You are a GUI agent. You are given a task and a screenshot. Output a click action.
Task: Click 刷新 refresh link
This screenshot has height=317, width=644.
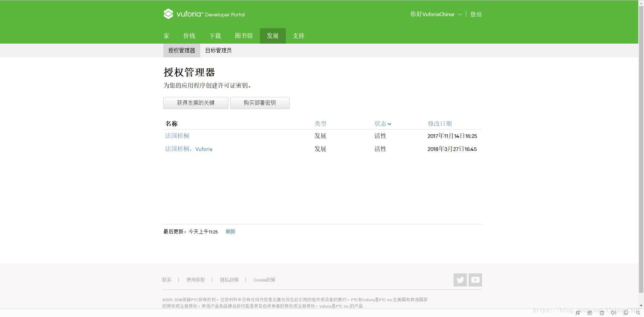pos(230,231)
